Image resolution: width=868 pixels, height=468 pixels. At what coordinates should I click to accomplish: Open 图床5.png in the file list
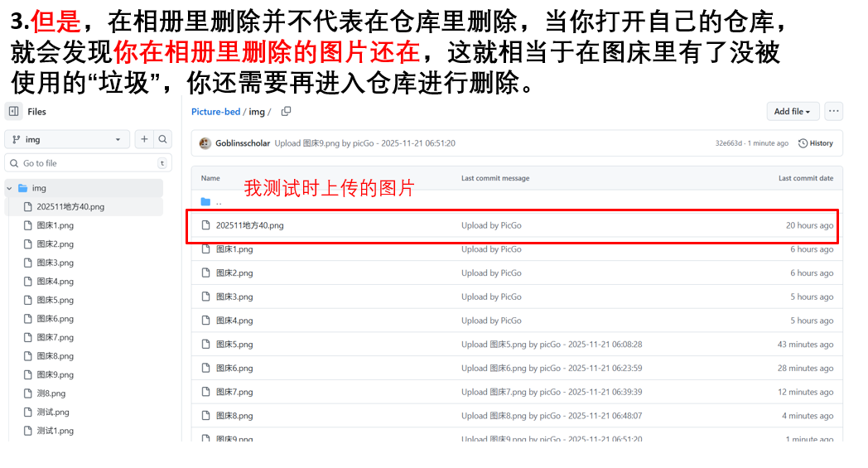point(234,345)
